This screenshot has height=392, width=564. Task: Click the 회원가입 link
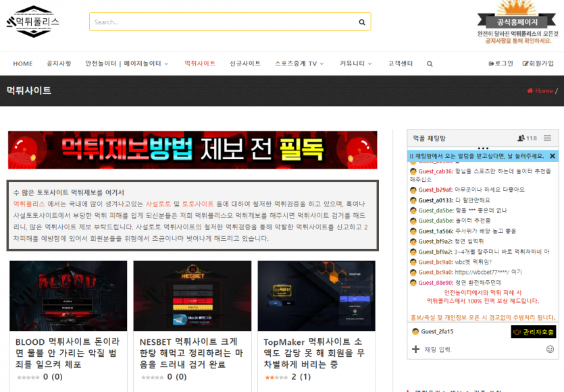[x=538, y=63]
